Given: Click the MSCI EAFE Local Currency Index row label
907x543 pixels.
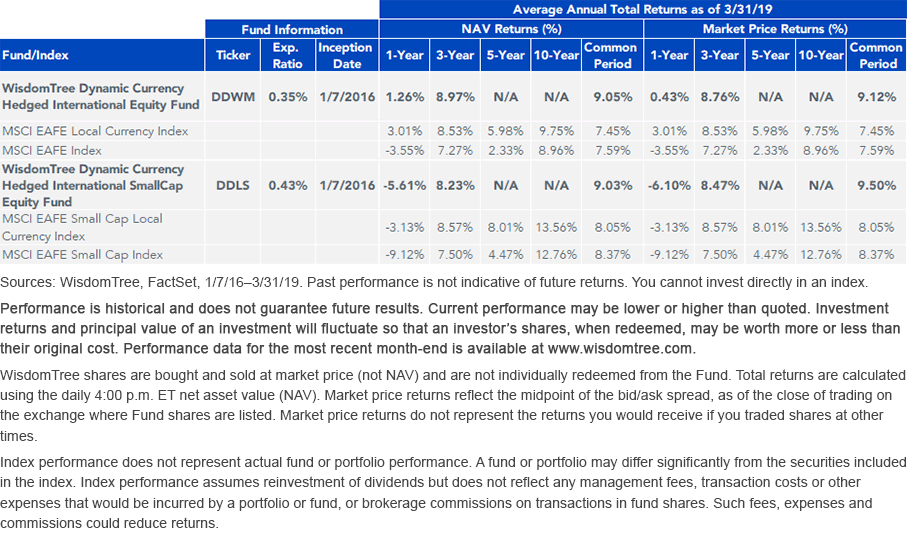Looking at the screenshot, I should coord(95,131).
